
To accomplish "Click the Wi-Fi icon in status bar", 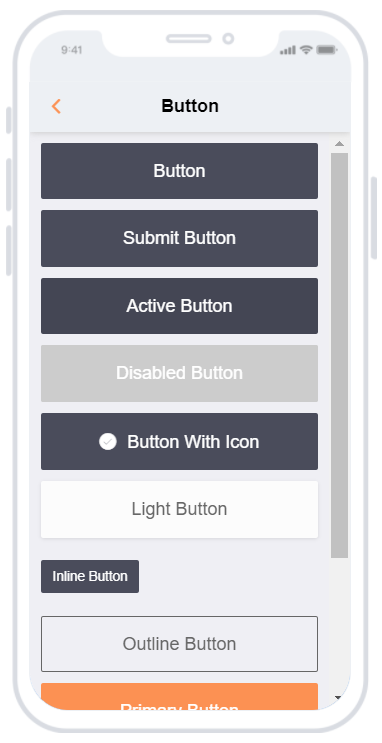I will coord(307,50).
